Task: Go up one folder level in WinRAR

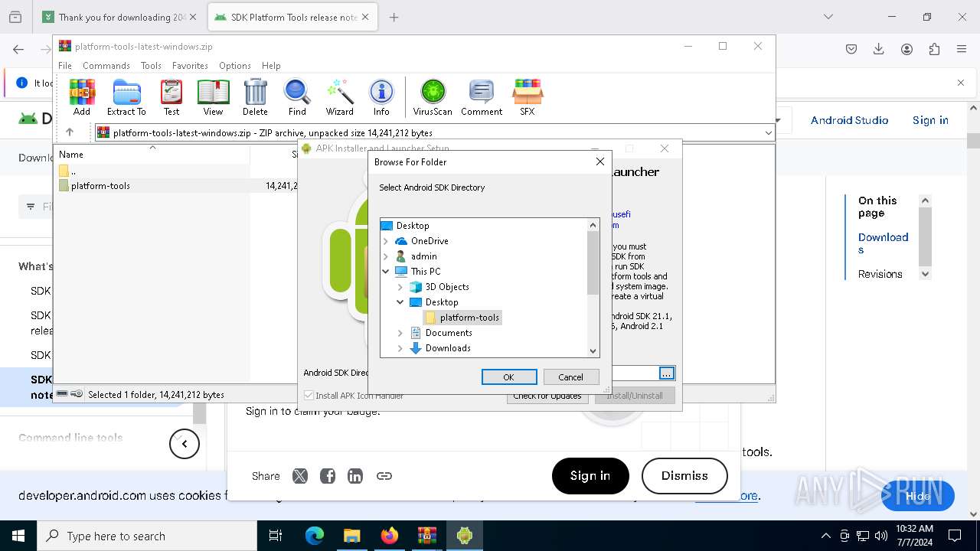Action: click(70, 132)
